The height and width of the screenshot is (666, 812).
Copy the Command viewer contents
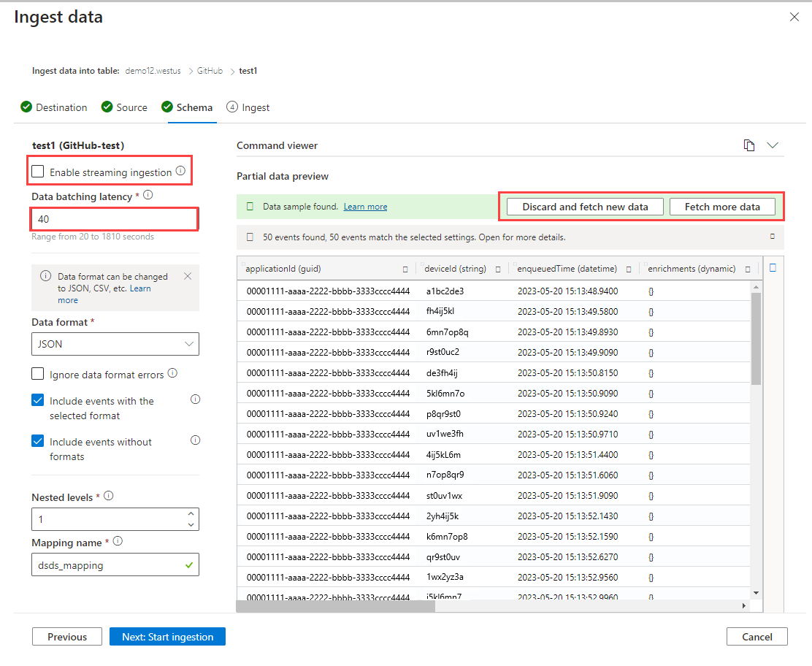tap(748, 145)
